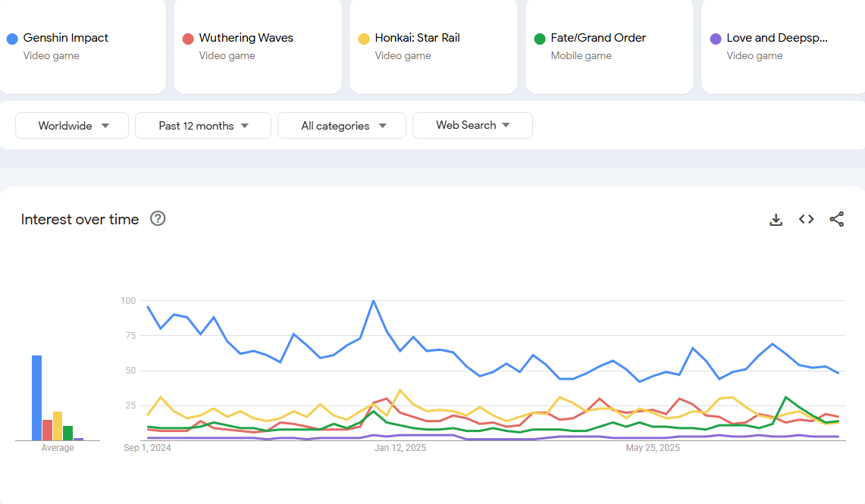This screenshot has height=504, width=865.
Task: Click the red Wuthering Waves color dot
Action: 188,39
